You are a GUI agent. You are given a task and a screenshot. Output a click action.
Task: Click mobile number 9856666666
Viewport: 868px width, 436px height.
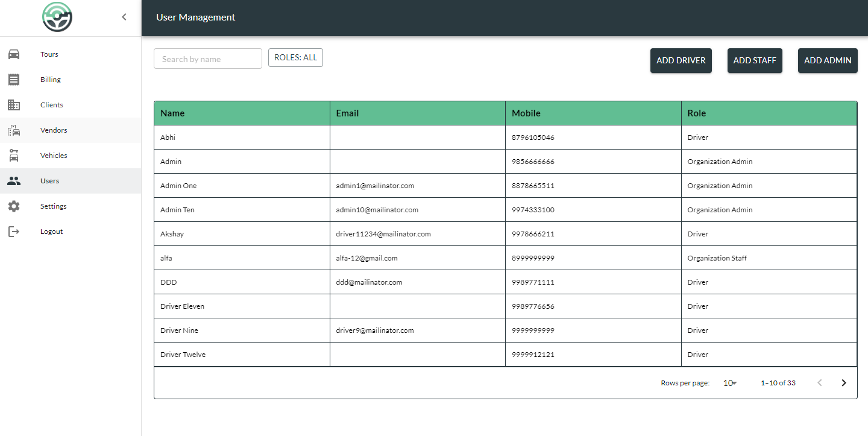click(533, 162)
